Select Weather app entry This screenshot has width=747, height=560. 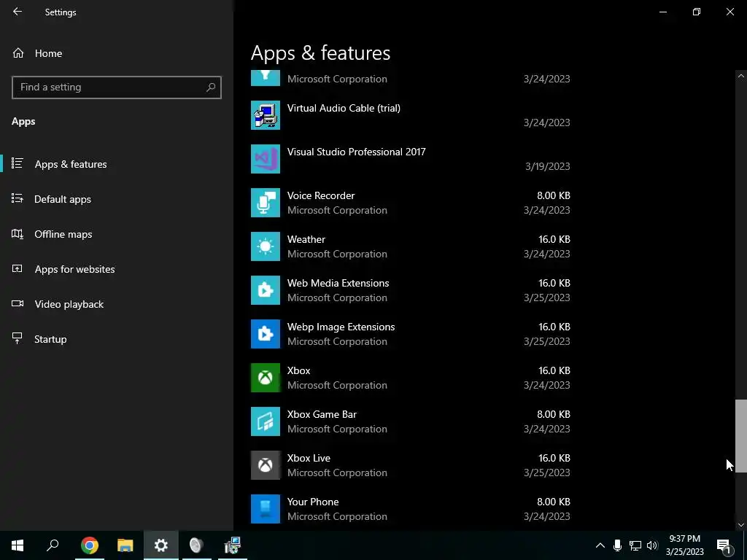tap(411, 246)
